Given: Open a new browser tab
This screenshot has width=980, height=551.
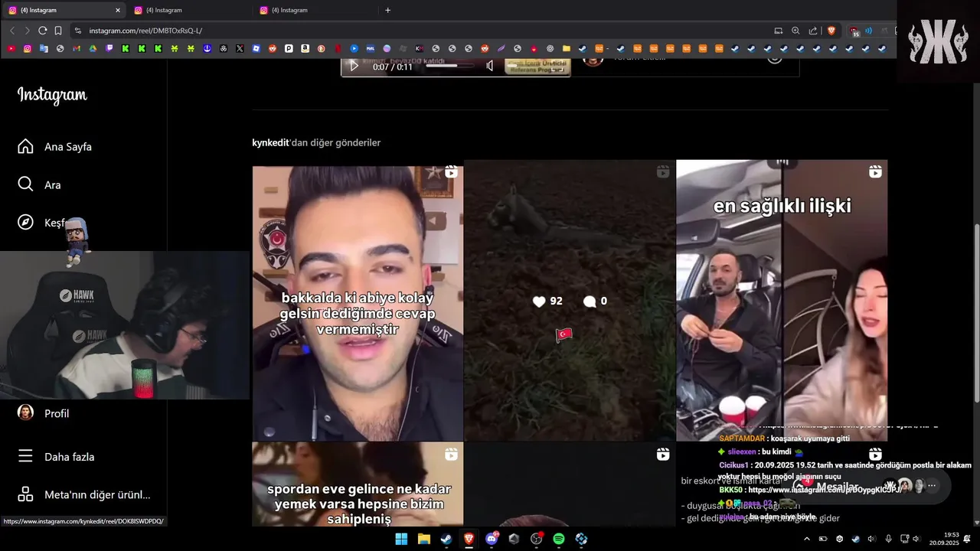Looking at the screenshot, I should pos(387,10).
